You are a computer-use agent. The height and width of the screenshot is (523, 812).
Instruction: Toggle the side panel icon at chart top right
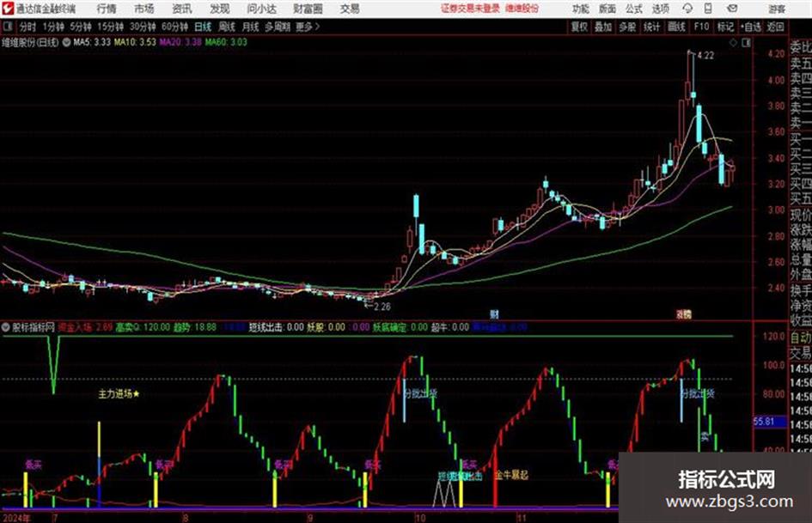[x=746, y=43]
